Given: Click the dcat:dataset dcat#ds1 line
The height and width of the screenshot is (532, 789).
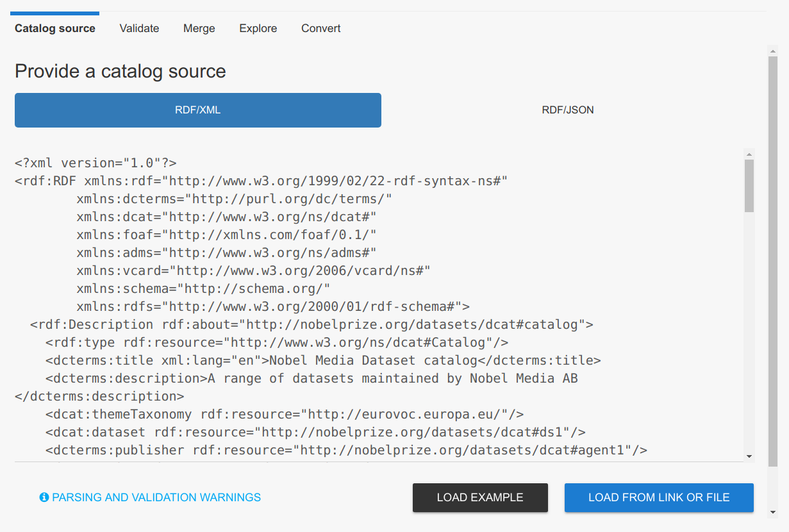Looking at the screenshot, I should [x=315, y=432].
